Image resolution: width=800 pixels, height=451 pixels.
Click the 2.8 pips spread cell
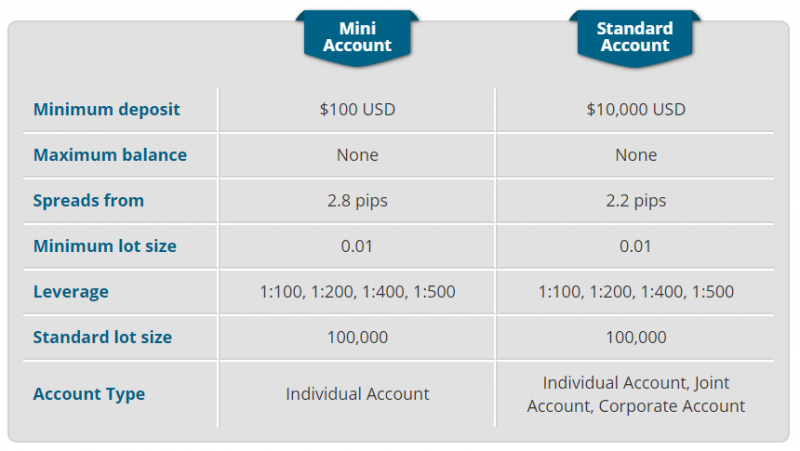(357, 201)
